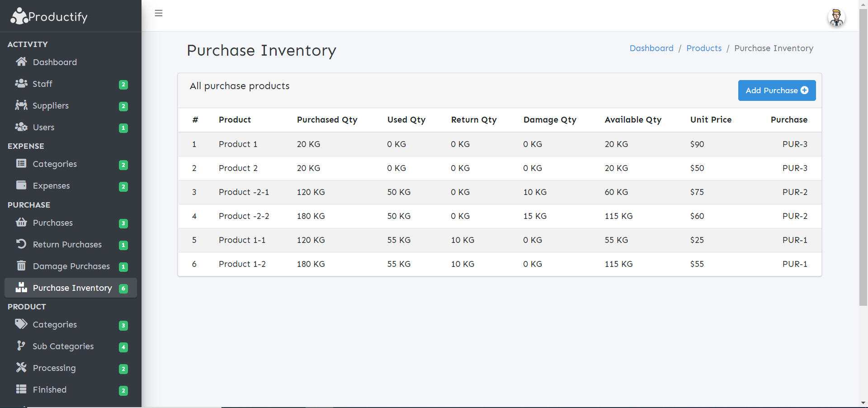Click the Users count badge

coord(123,128)
